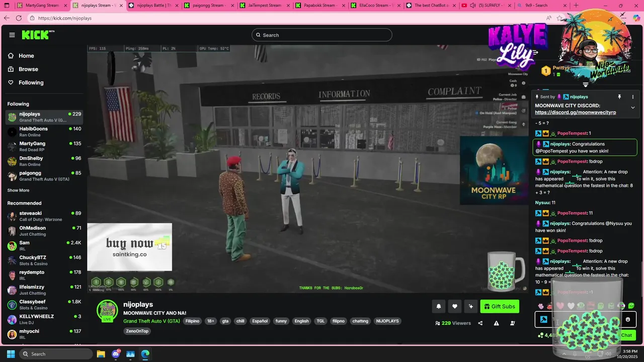
Task: Open recommended channel Classybeef
Action: 44,305
